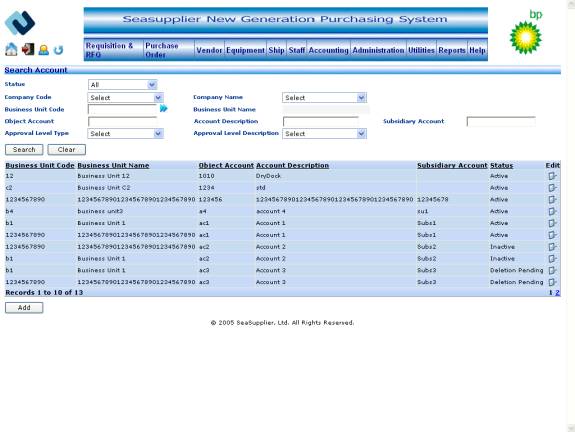Edit the row with object account 123456
575x432 pixels.
click(552, 199)
